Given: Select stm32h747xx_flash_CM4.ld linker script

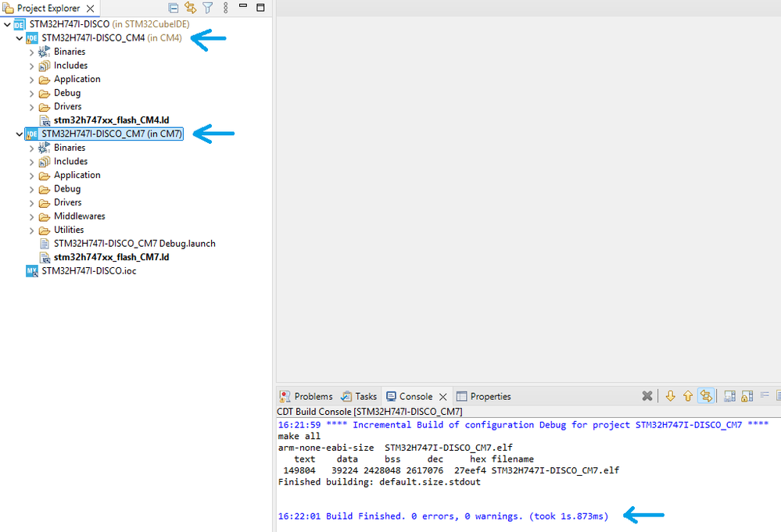Looking at the screenshot, I should point(111,120).
